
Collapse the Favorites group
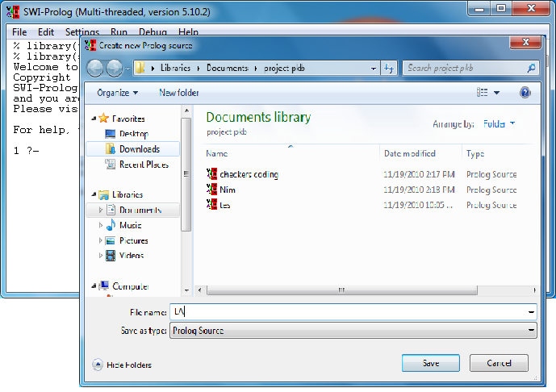[94, 119]
